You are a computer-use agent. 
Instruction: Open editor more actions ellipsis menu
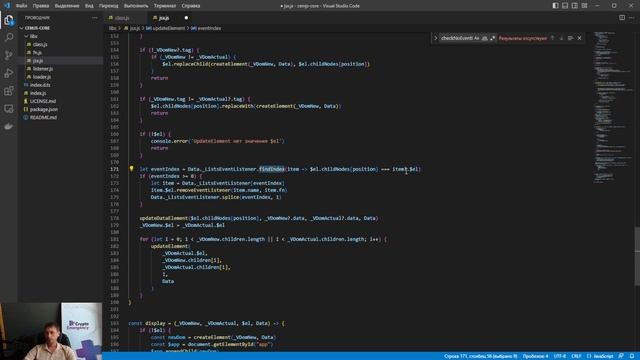tap(631, 18)
